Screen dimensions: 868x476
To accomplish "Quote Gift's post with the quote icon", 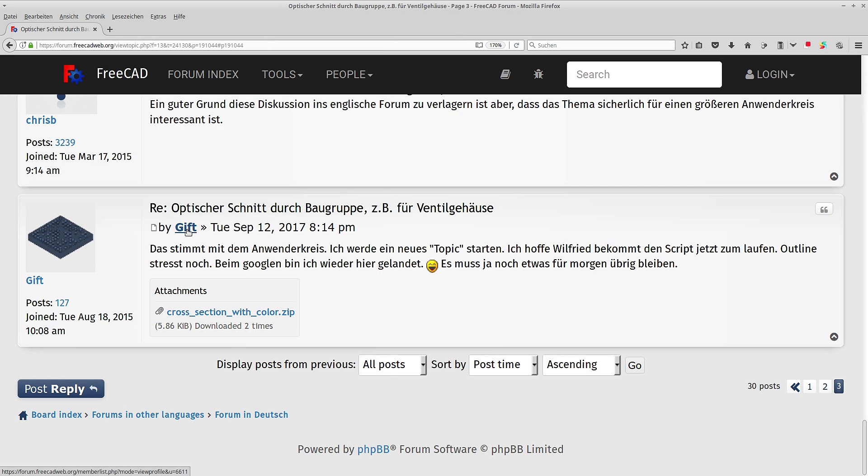I will (824, 210).
